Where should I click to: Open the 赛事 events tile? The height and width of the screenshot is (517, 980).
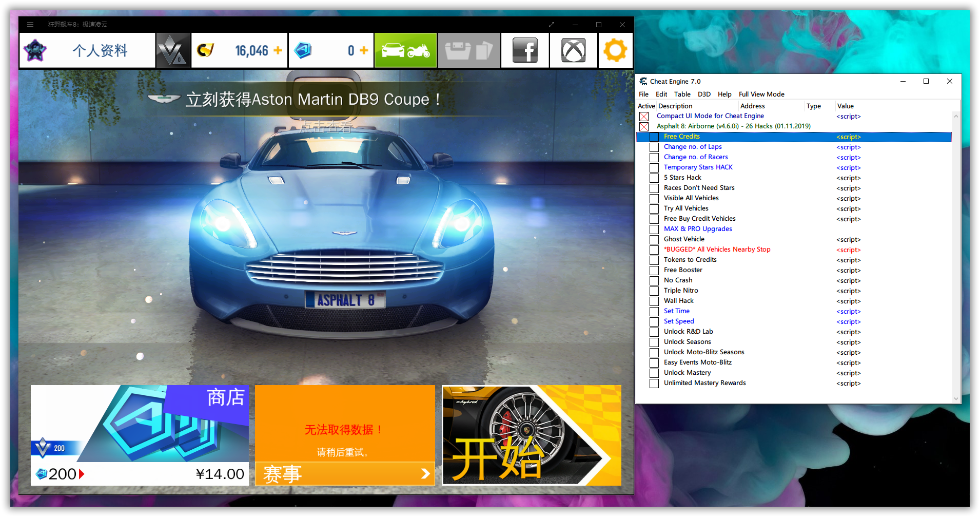345,435
